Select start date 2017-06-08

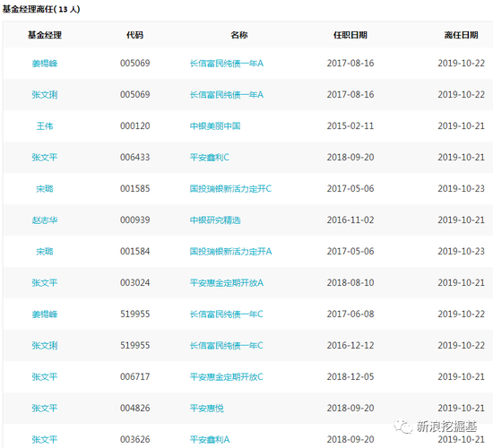coord(350,314)
